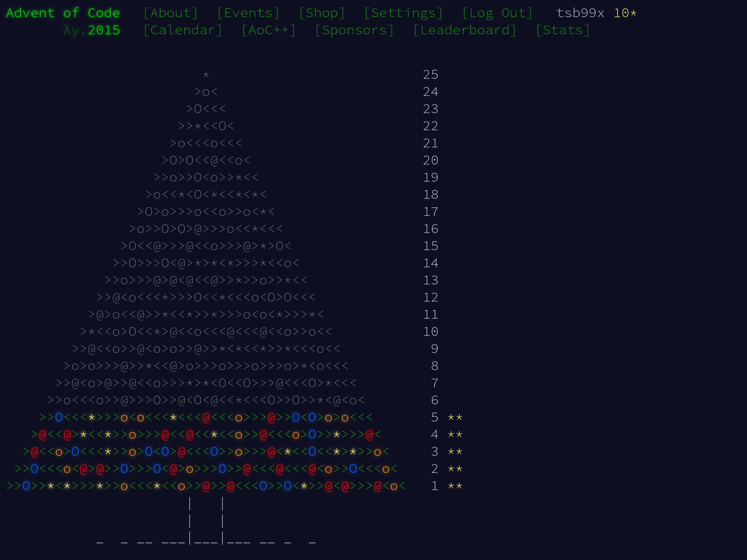Open the Leaderboard page
747x560 pixels.
464,30
